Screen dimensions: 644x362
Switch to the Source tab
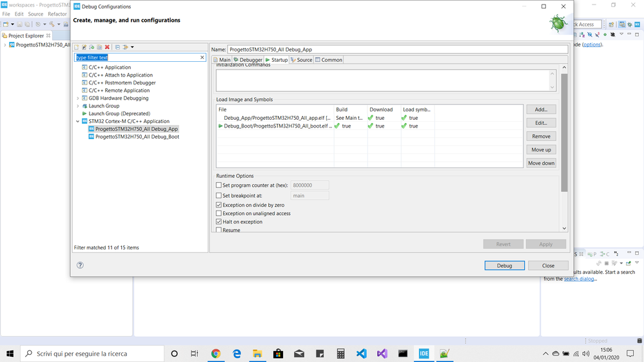click(x=302, y=60)
